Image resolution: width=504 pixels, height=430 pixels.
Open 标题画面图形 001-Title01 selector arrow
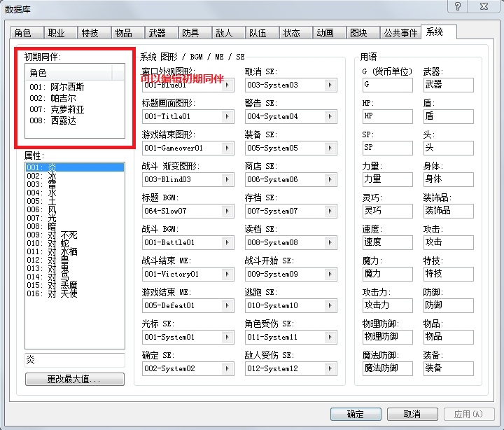point(227,117)
